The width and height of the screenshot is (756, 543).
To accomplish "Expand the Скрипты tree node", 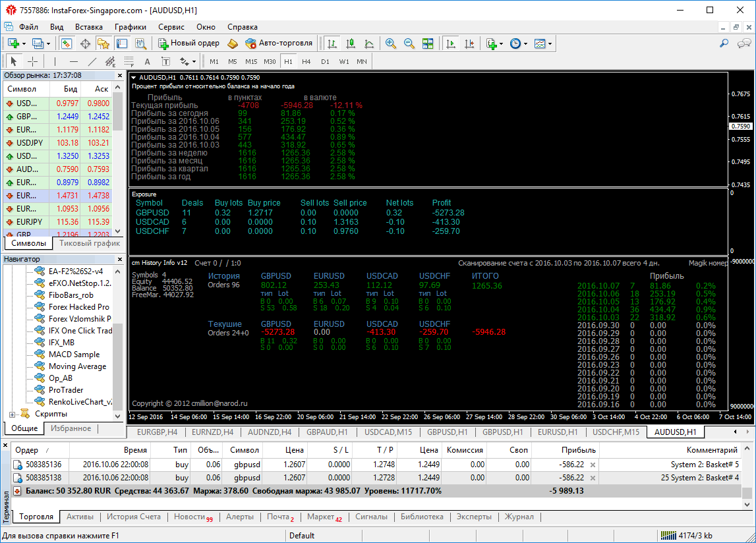I will [x=12, y=414].
